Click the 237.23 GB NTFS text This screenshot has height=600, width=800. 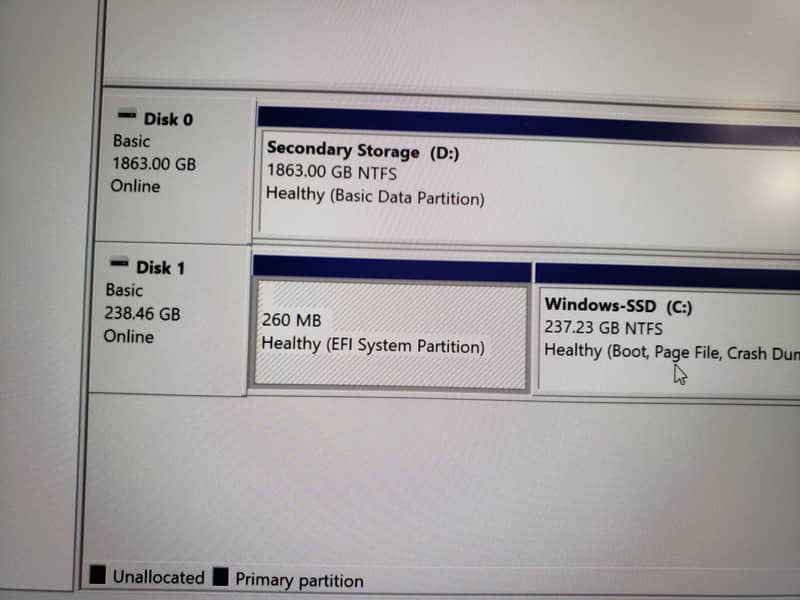pyautogui.click(x=603, y=327)
